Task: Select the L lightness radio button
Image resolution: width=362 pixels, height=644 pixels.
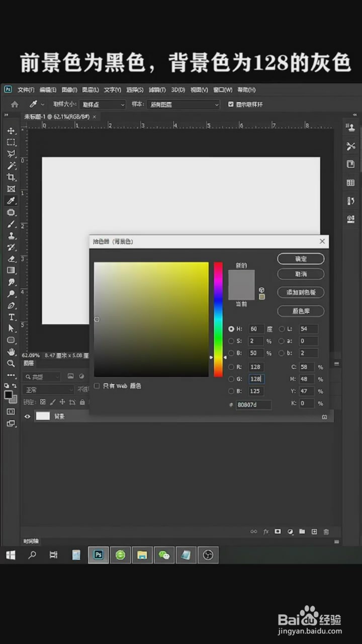Action: [282, 329]
